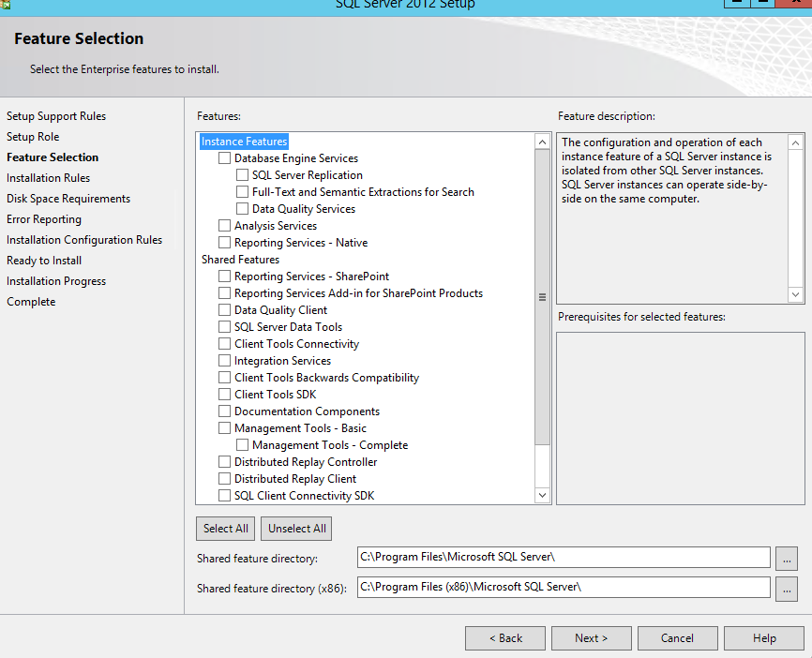This screenshot has width=812, height=658.
Task: Enable Management Tools - Complete checkbox
Action: (x=242, y=444)
